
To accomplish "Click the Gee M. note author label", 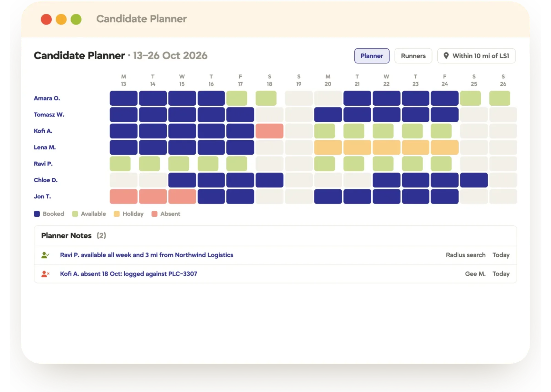I will 475,274.
